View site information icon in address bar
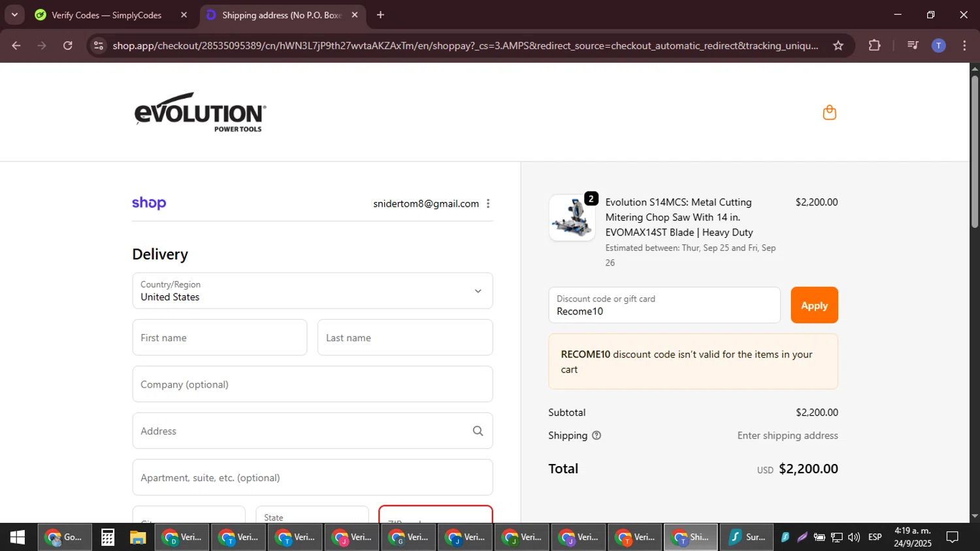Screen dimensions: 980x551 (x=99, y=46)
